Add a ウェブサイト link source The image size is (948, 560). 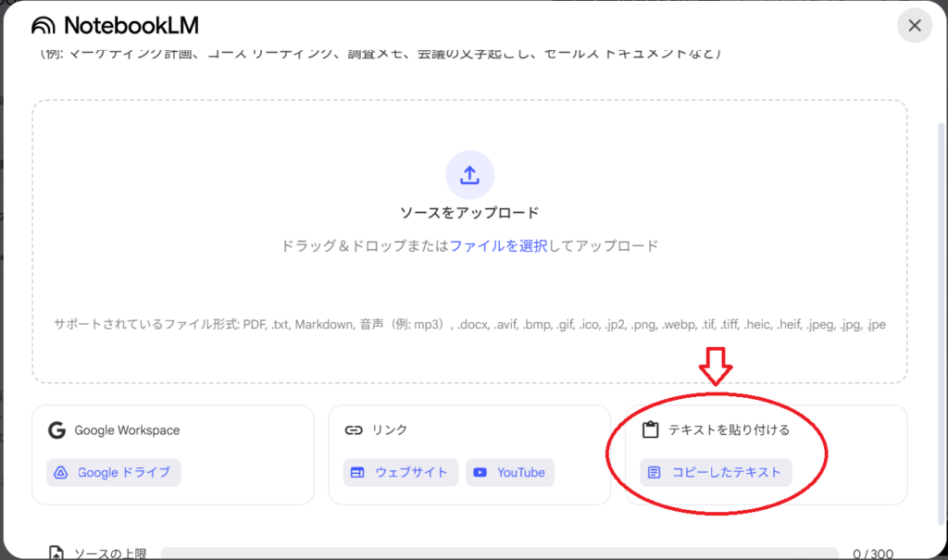pyautogui.click(x=401, y=473)
